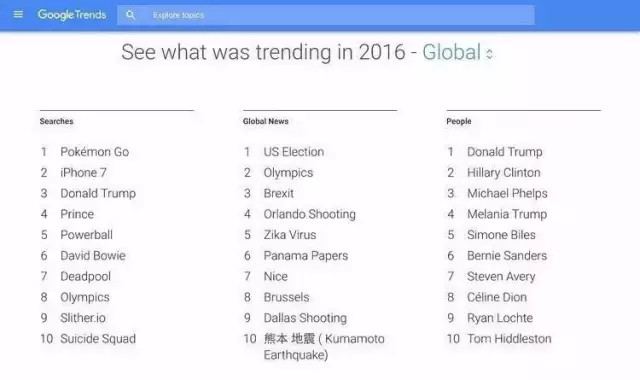This screenshot has width=640, height=380.
Task: Click the arrows beside Global
Action: coord(489,53)
